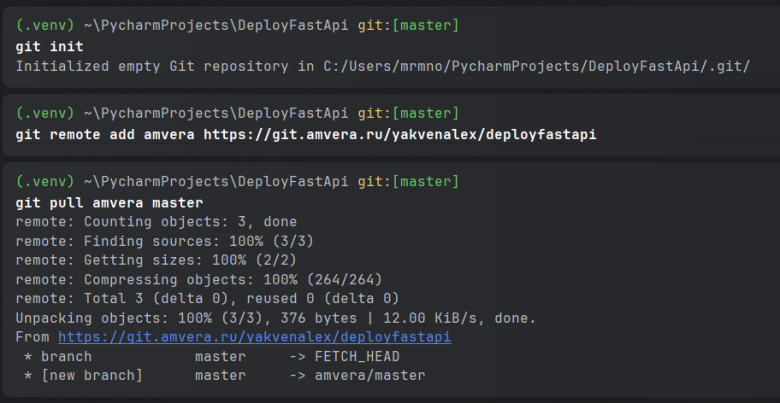780x403 pixels.
Task: Click 'remote: Counting objects: 3, done' line
Action: [x=156, y=222]
